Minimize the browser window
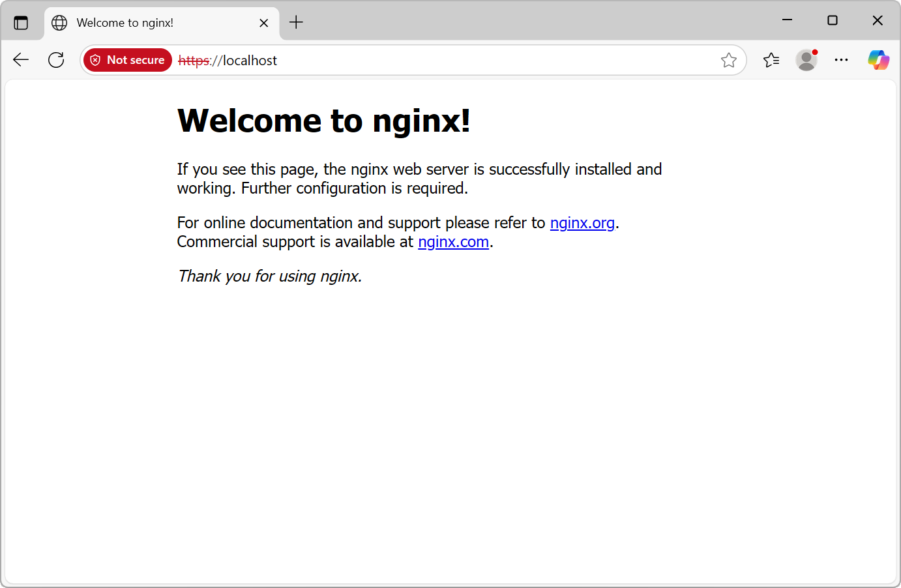This screenshot has width=901, height=588. (x=788, y=20)
